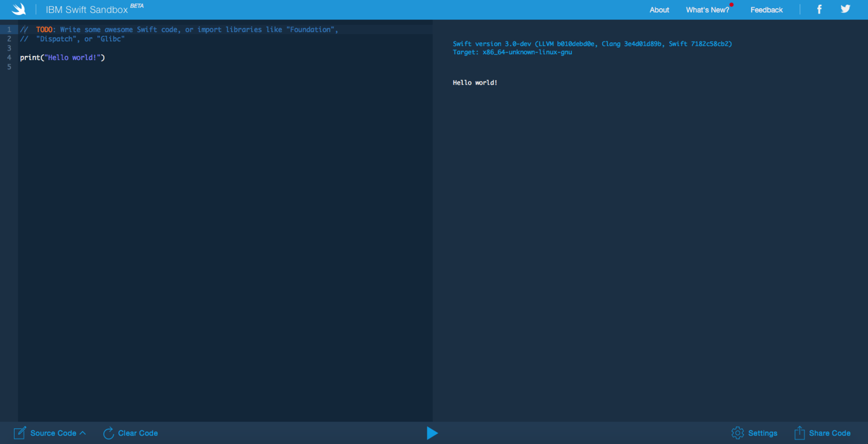The image size is (868, 444).
Task: Click the Swift bird logo
Action: (18, 9)
